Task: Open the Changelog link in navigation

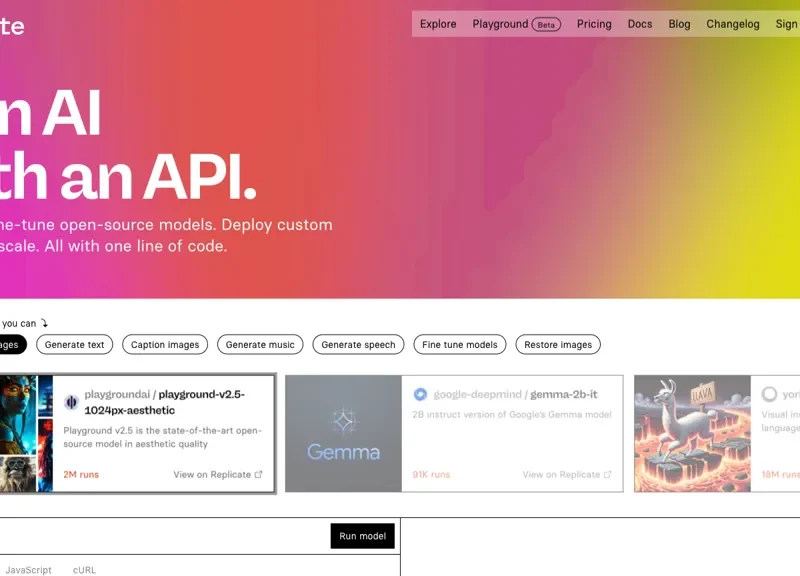Action: click(733, 24)
